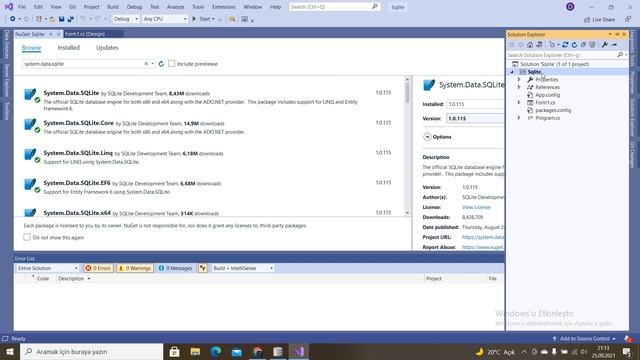Viewport: 640px width, 360px height.
Task: Click Add to Source Control
Action: pos(585,338)
